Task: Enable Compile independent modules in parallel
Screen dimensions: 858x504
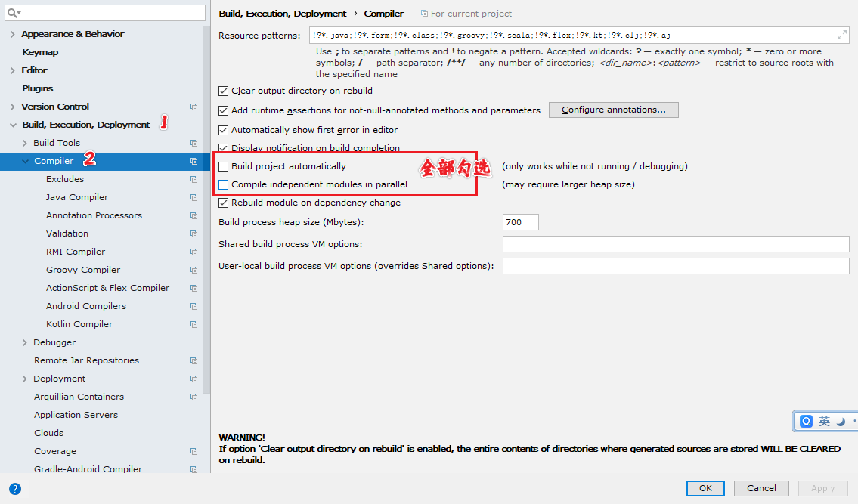Action: 223,184
